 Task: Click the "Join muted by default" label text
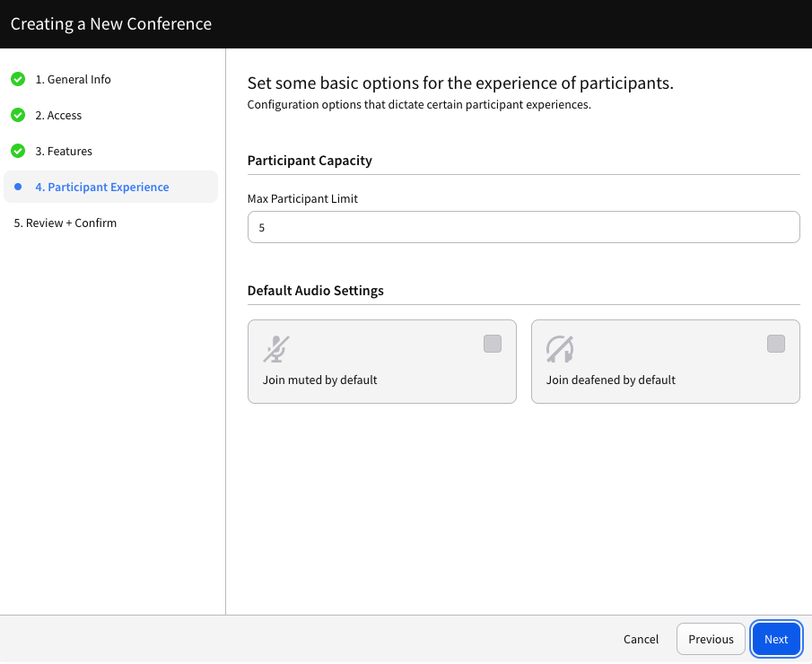click(319, 380)
